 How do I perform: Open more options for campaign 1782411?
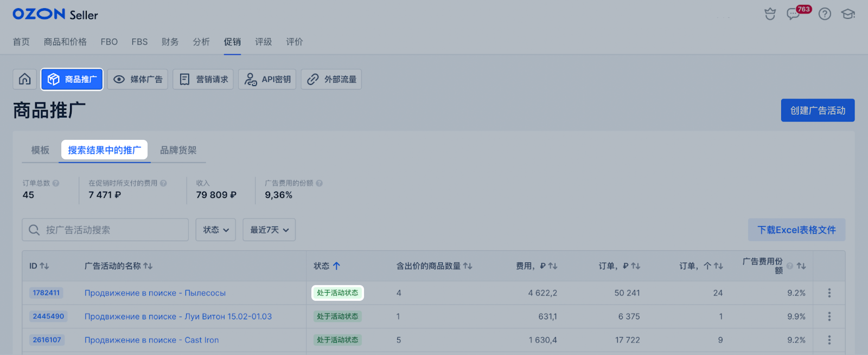coord(829,293)
